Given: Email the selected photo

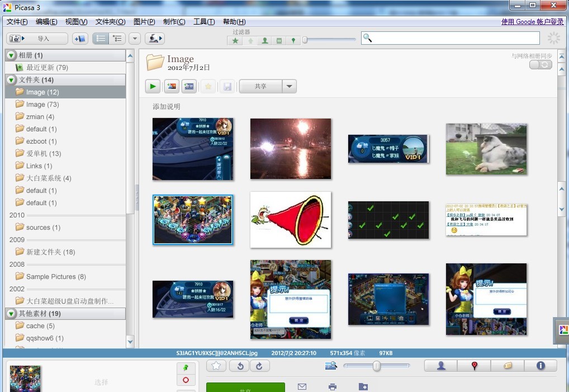Looking at the screenshot, I should (x=302, y=386).
